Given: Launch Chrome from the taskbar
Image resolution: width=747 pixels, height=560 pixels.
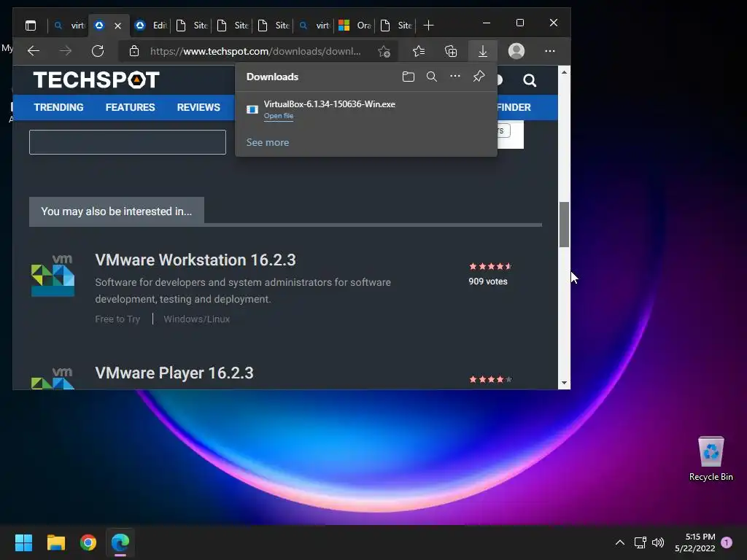Looking at the screenshot, I should click(x=88, y=542).
